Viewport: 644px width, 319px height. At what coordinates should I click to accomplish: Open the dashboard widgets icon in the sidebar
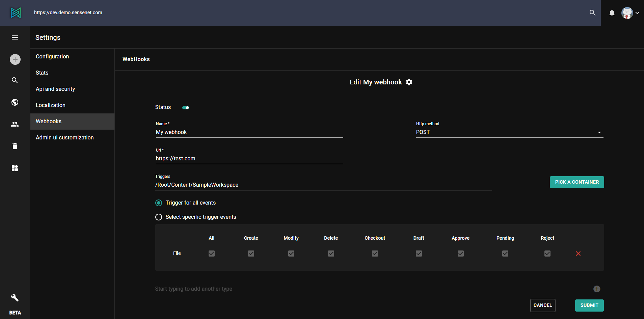coord(15,168)
